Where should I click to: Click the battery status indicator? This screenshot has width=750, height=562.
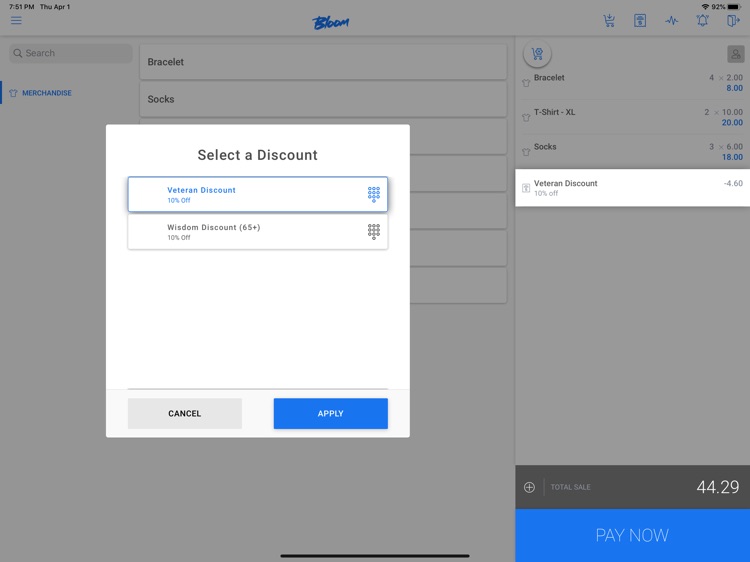click(734, 7)
